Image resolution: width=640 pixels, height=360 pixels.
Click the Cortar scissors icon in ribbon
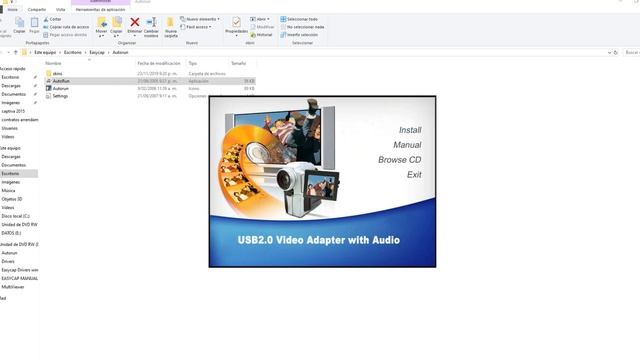click(x=46, y=19)
